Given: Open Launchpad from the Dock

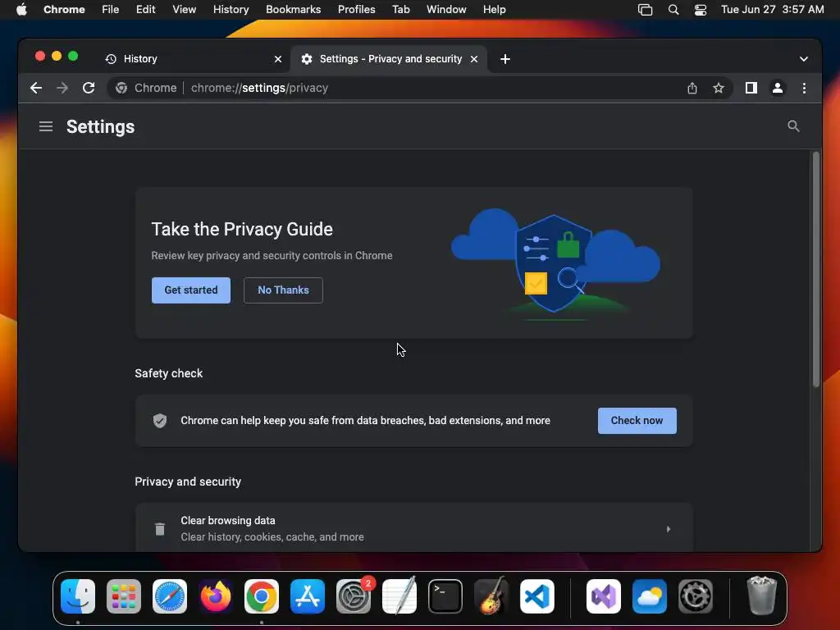Looking at the screenshot, I should [124, 596].
